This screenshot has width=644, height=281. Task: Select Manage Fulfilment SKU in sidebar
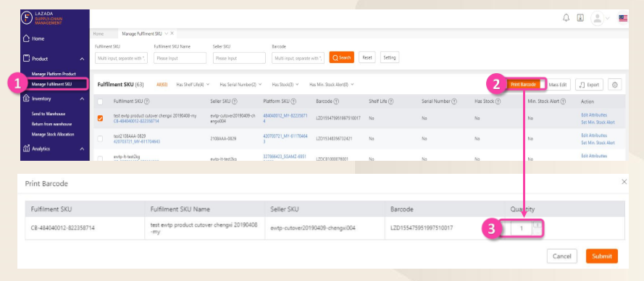coord(51,84)
